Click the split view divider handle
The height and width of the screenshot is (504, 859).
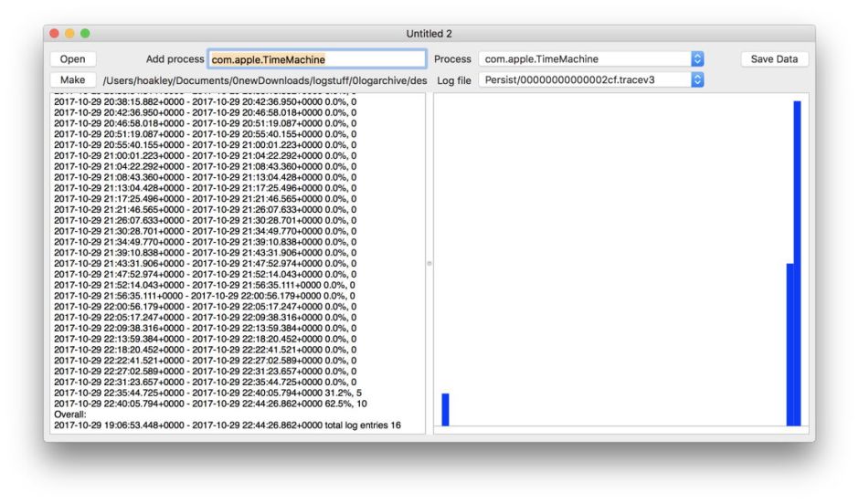pos(429,263)
